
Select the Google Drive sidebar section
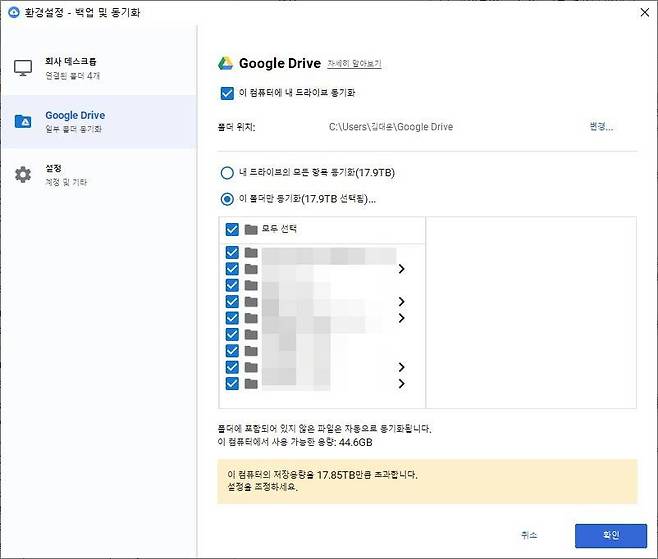[99, 122]
